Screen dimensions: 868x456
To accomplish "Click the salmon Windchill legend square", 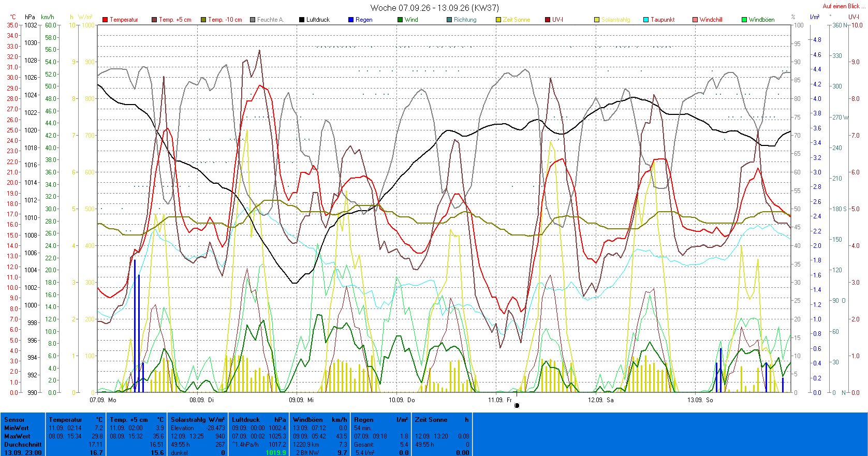I will point(695,20).
